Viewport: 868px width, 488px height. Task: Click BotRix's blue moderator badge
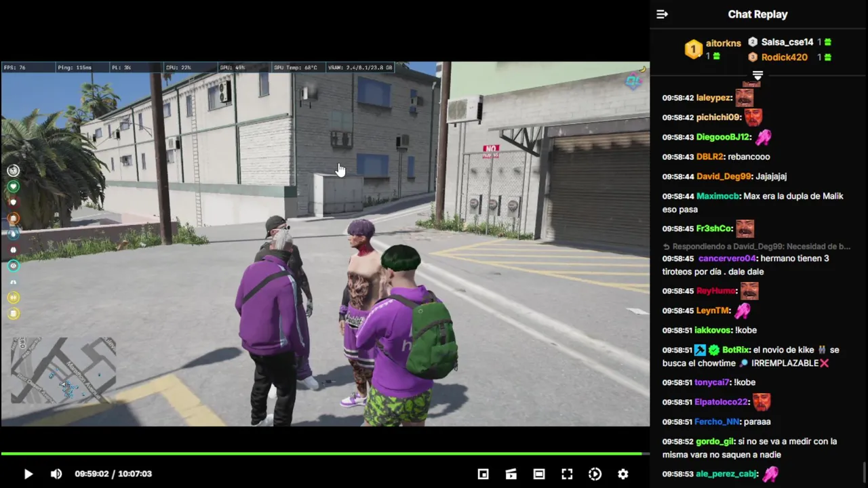[x=700, y=350]
